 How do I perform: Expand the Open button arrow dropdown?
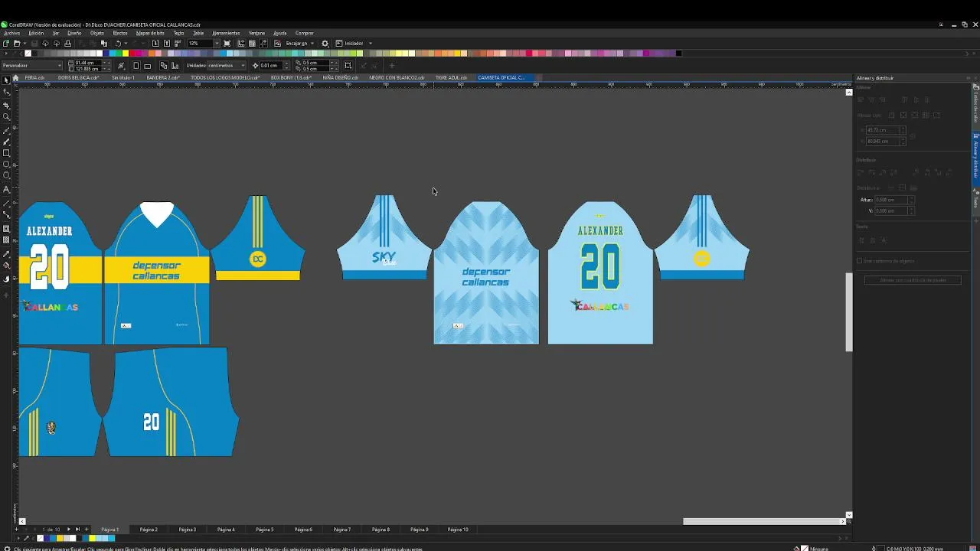tap(24, 44)
